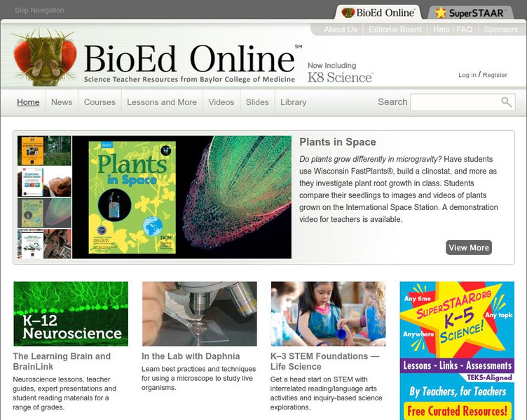Open the Videos section
This screenshot has height=420, width=527.
pyautogui.click(x=221, y=102)
